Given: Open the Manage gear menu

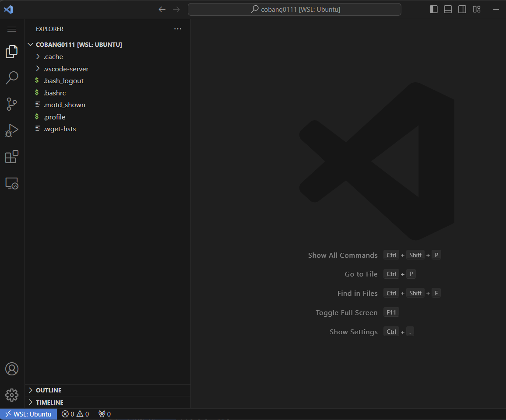Looking at the screenshot, I should click(12, 395).
